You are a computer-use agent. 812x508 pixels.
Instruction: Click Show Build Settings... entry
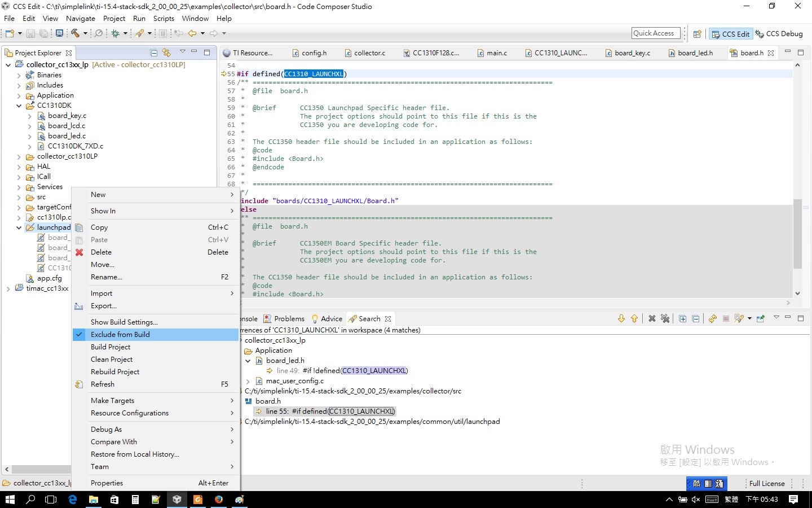[x=124, y=322]
